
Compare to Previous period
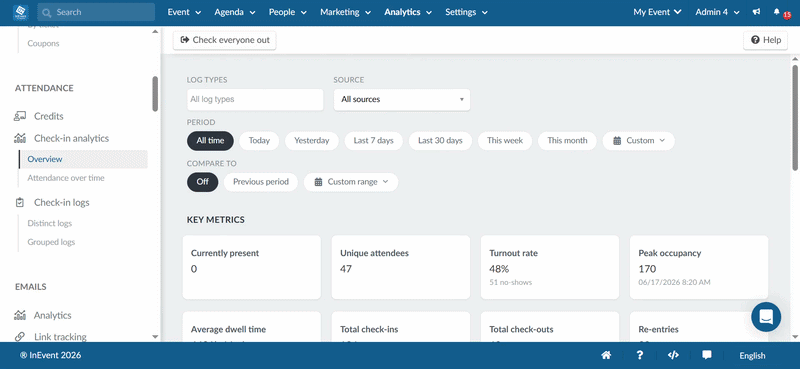coord(261,182)
